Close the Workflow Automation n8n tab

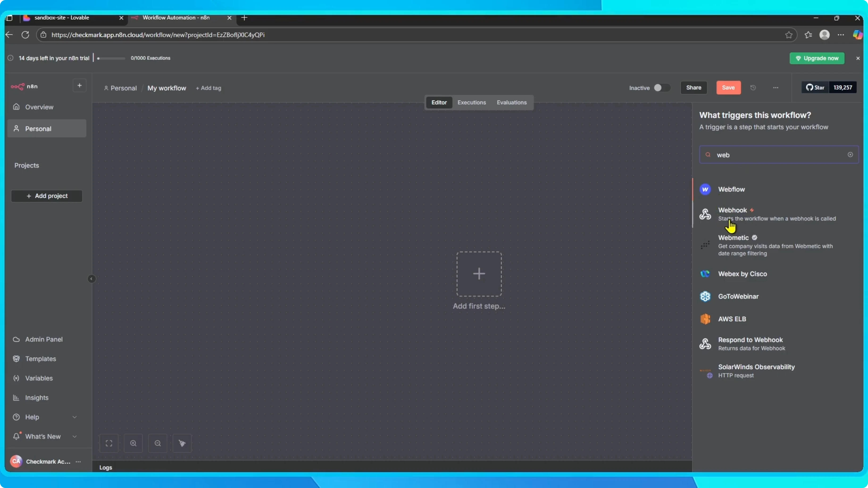[230, 18]
